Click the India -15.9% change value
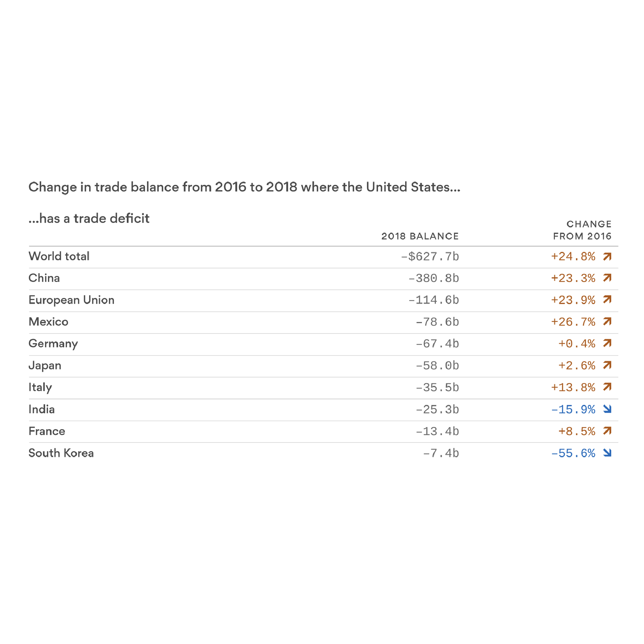 [573, 409]
